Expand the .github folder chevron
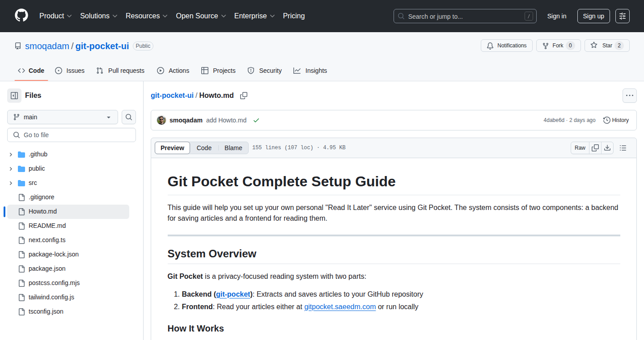Image resolution: width=644 pixels, height=340 pixels. [11, 154]
